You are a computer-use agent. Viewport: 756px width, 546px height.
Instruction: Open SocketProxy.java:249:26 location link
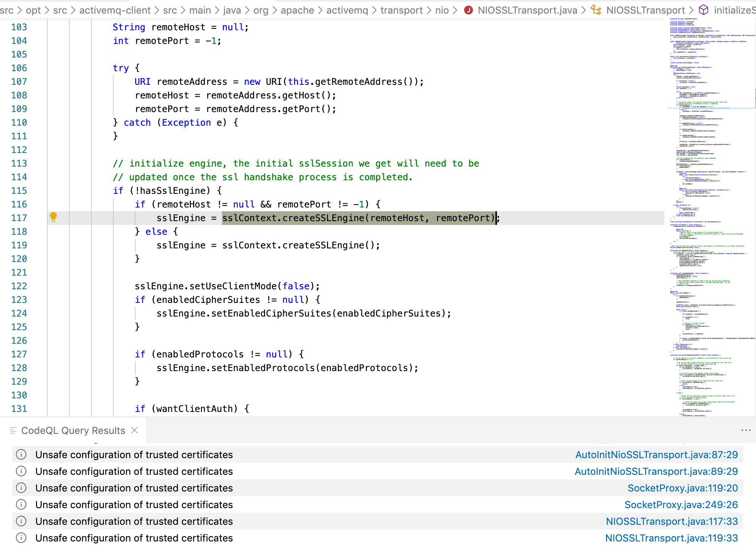click(x=681, y=505)
